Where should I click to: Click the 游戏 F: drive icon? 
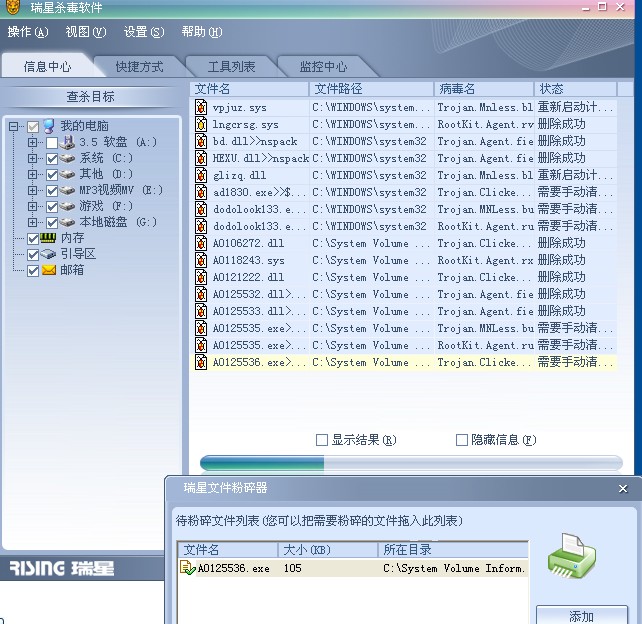point(68,206)
